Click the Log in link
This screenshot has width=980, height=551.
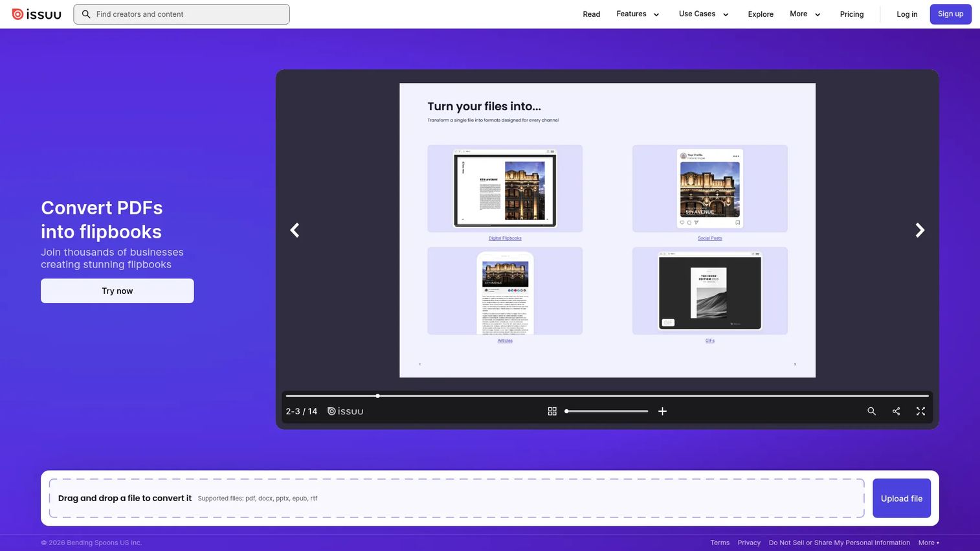click(907, 14)
